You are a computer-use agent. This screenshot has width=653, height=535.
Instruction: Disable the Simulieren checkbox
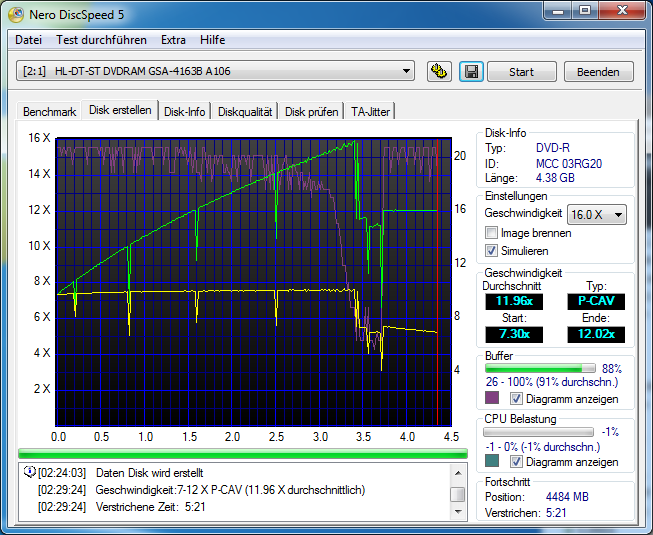[491, 251]
